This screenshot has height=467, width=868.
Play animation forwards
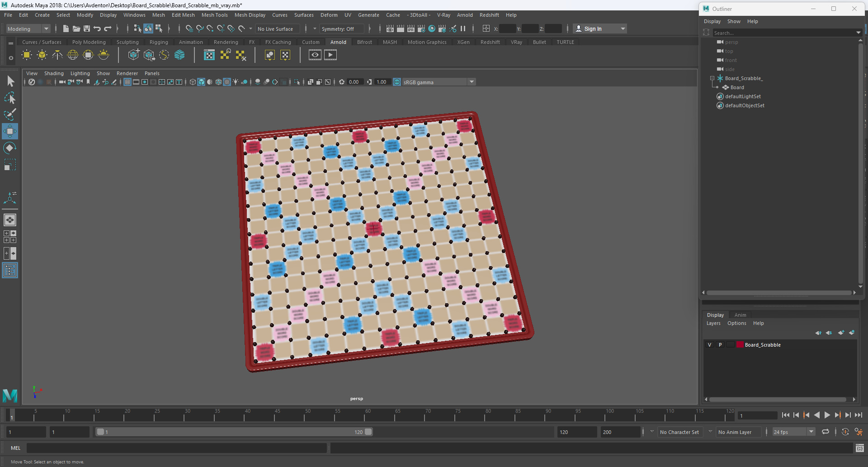pos(827,415)
